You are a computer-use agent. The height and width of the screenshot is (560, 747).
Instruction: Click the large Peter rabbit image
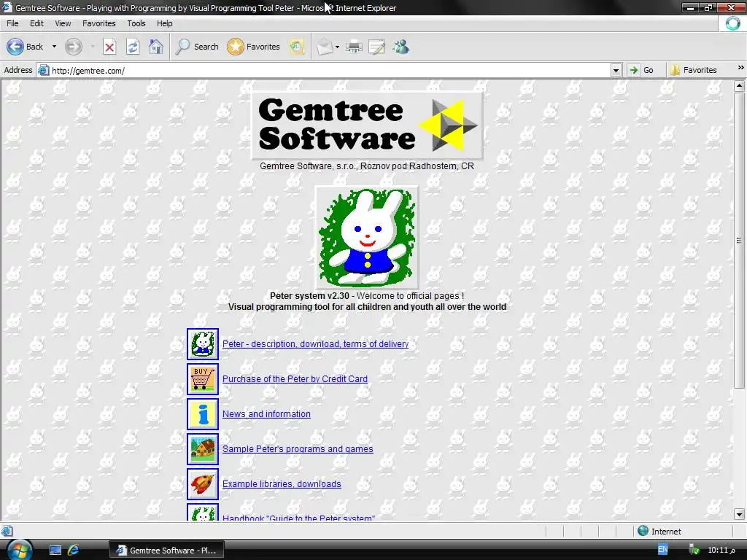(367, 237)
